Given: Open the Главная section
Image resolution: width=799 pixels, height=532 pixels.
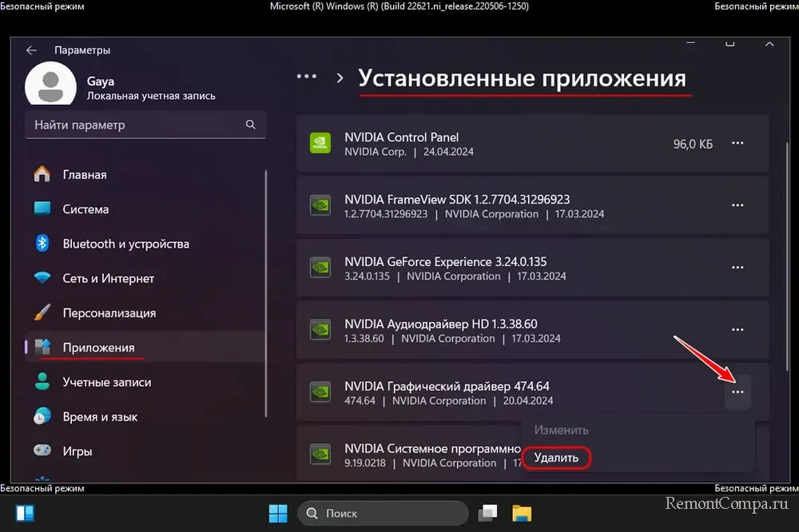Looking at the screenshot, I should pyautogui.click(x=145, y=175).
